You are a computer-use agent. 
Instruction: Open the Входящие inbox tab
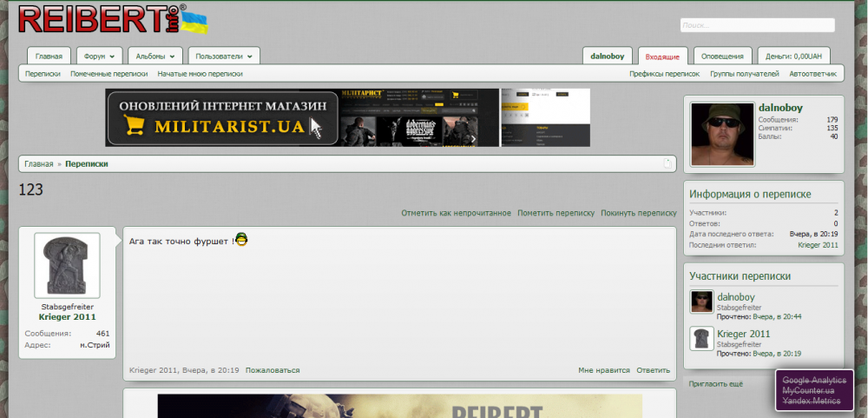pos(662,56)
